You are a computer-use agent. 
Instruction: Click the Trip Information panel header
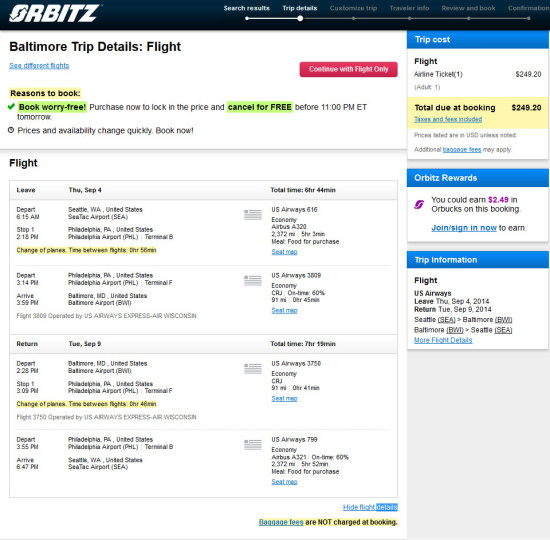[478, 260]
